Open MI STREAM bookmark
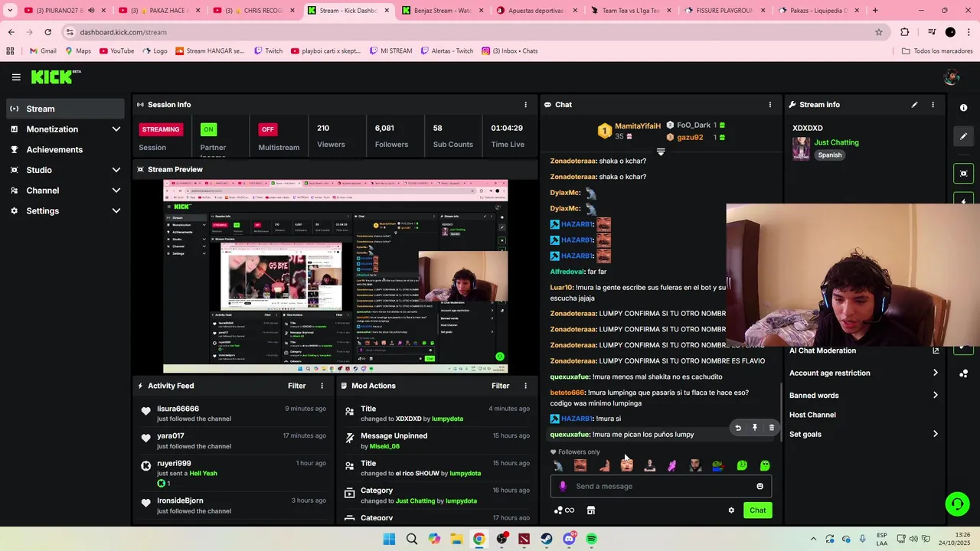The height and width of the screenshot is (551, 980). click(x=390, y=51)
